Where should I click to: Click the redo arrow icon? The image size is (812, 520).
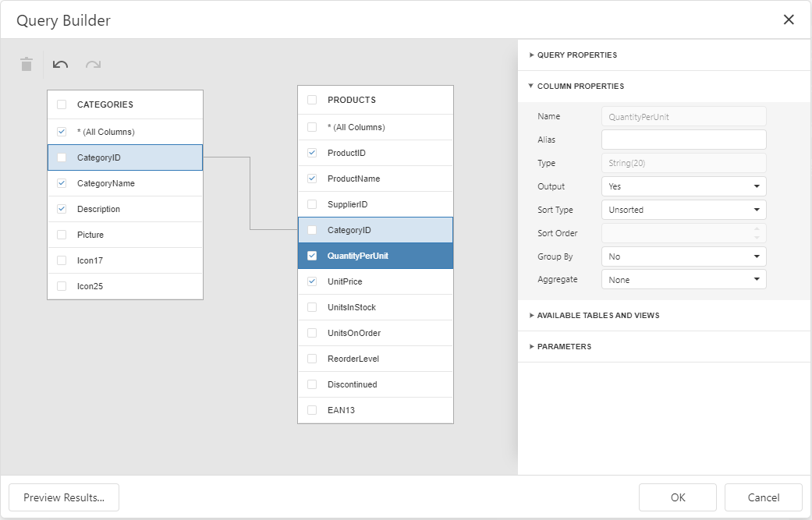(93, 65)
